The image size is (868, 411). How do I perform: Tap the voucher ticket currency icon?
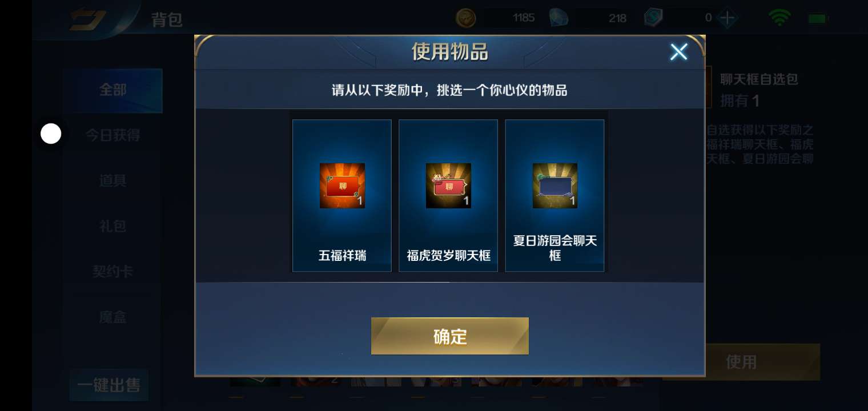[653, 18]
